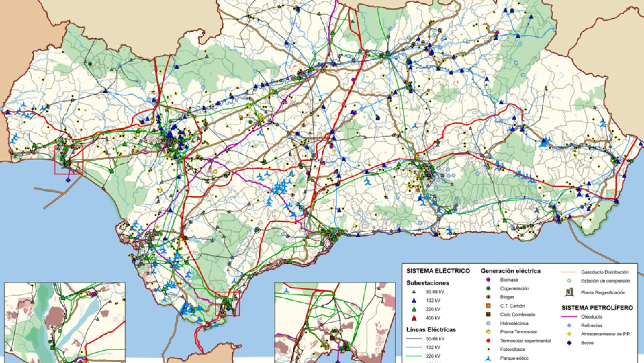Click the Generación eléctrica legend heading

[x=510, y=271]
